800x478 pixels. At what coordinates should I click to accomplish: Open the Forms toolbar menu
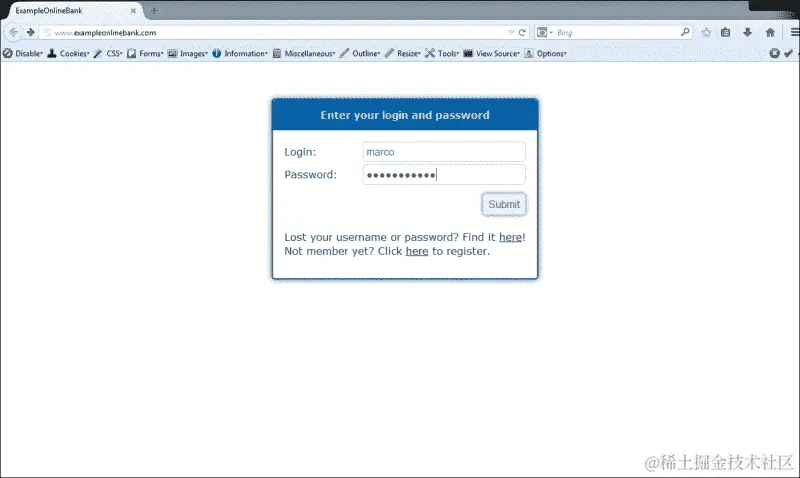coord(145,53)
